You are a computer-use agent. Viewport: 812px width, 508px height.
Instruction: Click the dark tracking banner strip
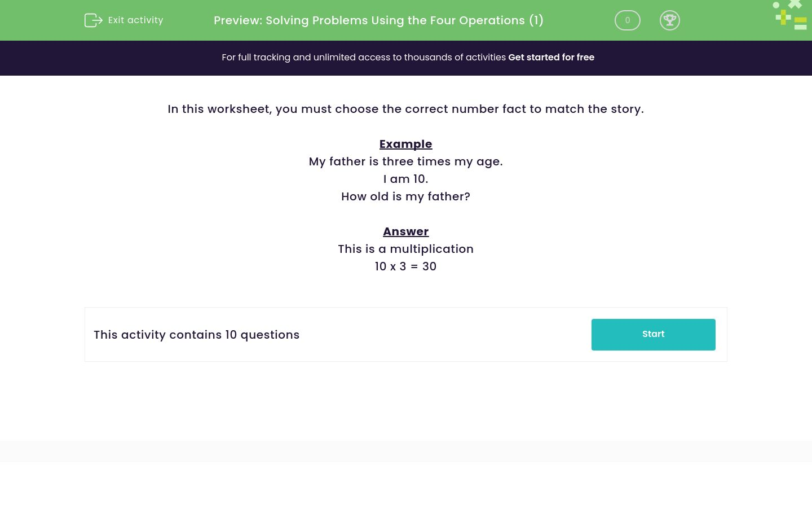[x=406, y=58]
